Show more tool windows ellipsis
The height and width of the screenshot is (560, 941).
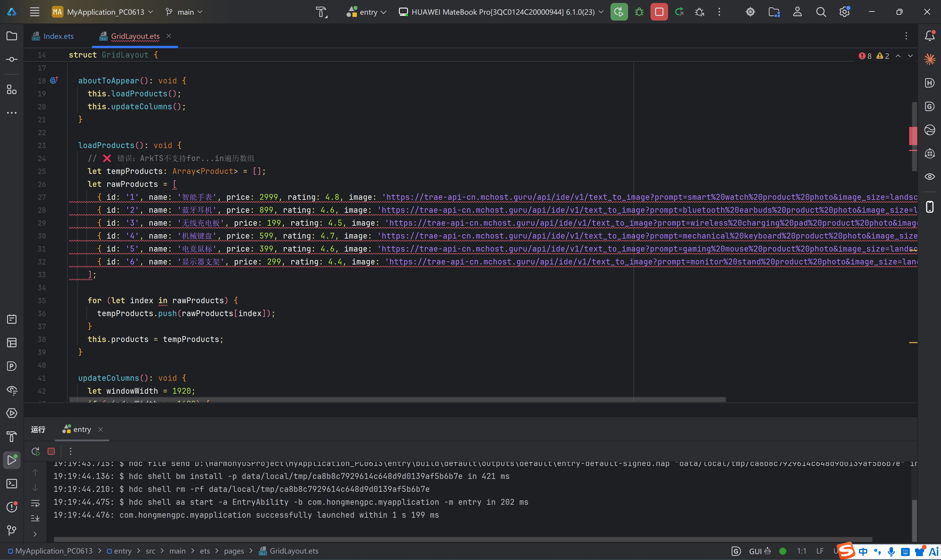pos(12,113)
